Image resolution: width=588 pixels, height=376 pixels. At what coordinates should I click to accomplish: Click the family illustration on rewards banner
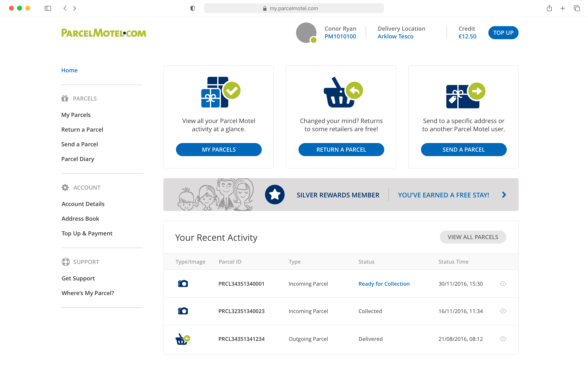point(216,195)
